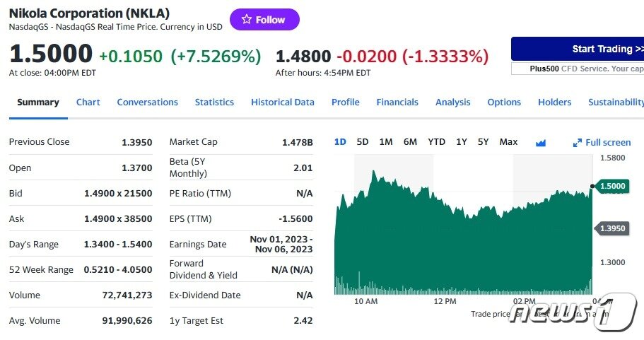This screenshot has width=644, height=340.
Task: Click the 1.5000 current price marker on chart
Action: pos(612,186)
